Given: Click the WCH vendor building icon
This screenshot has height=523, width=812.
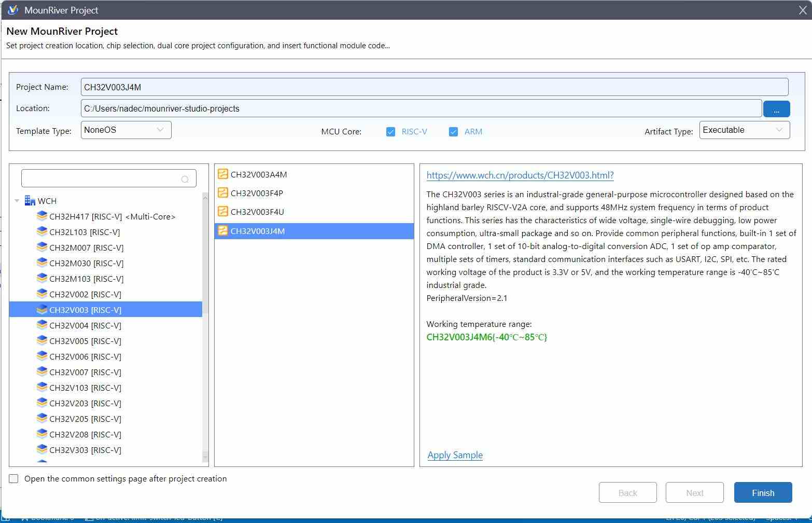Looking at the screenshot, I should tap(30, 201).
